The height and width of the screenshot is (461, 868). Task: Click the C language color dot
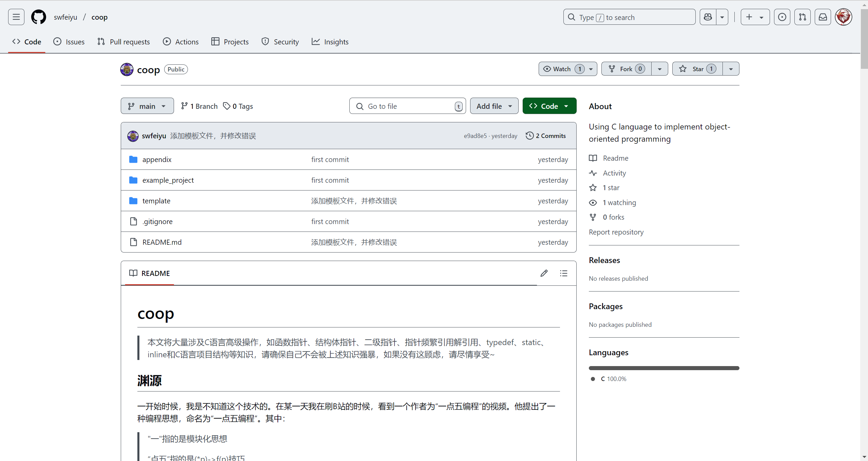(593, 379)
